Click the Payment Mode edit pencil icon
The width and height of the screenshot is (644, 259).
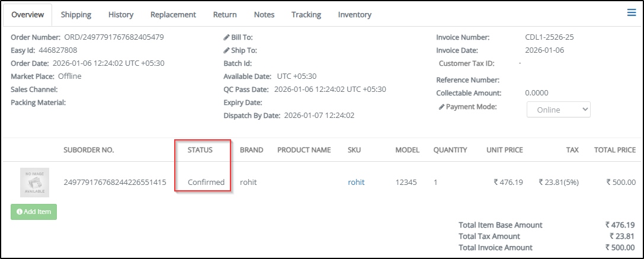point(441,107)
